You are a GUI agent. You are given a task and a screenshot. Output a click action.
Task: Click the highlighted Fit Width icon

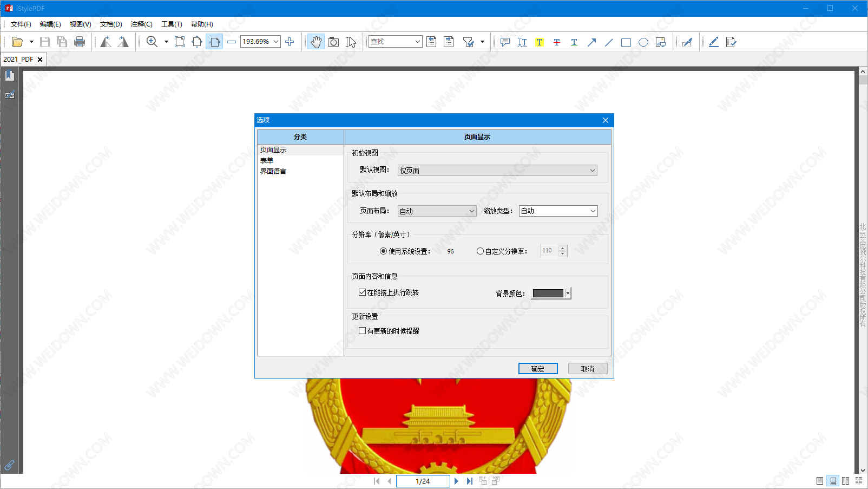click(x=214, y=42)
